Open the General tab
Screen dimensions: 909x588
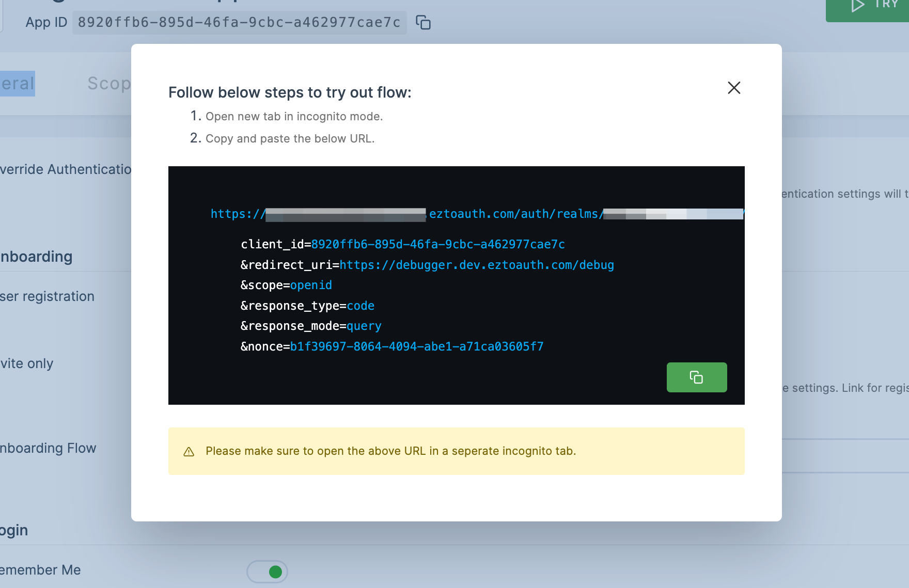[x=17, y=84]
